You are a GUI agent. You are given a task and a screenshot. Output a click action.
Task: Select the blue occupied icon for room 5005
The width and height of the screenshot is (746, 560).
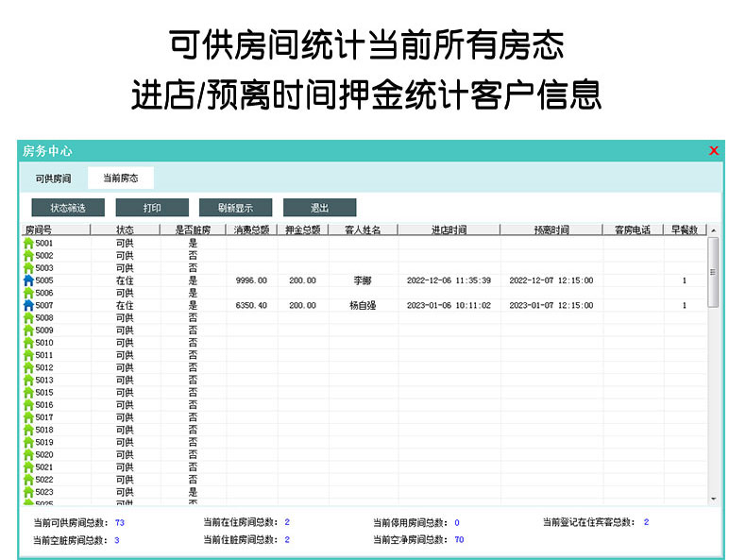[28, 280]
